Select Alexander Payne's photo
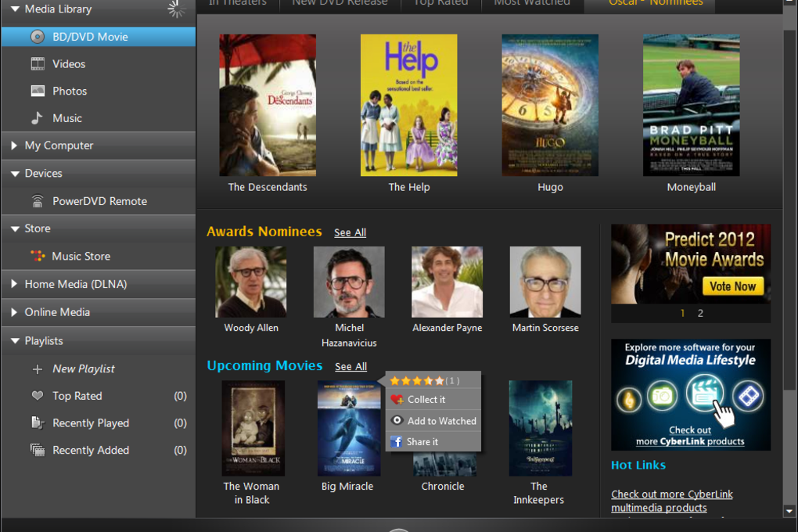 pyautogui.click(x=447, y=282)
